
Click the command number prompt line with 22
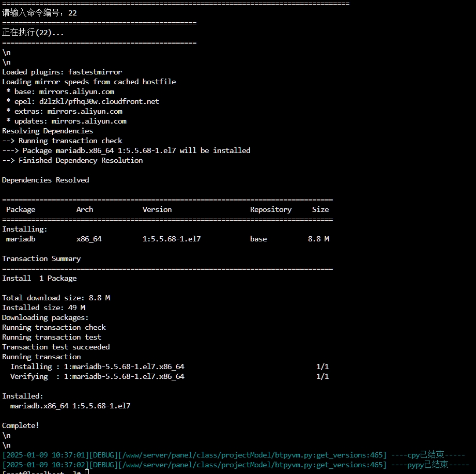(x=39, y=13)
